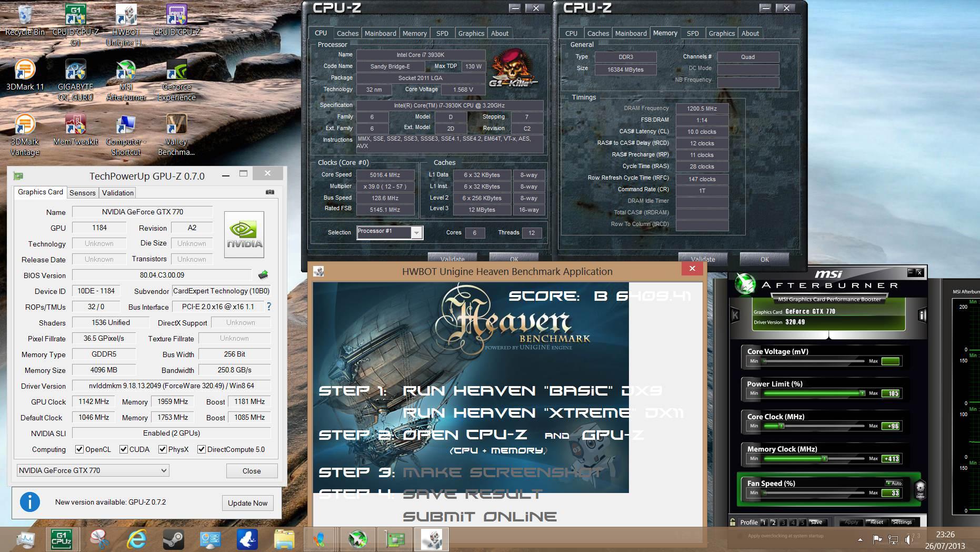Open SPD tab in right CPU-Z
980x552 pixels.
[x=693, y=33]
